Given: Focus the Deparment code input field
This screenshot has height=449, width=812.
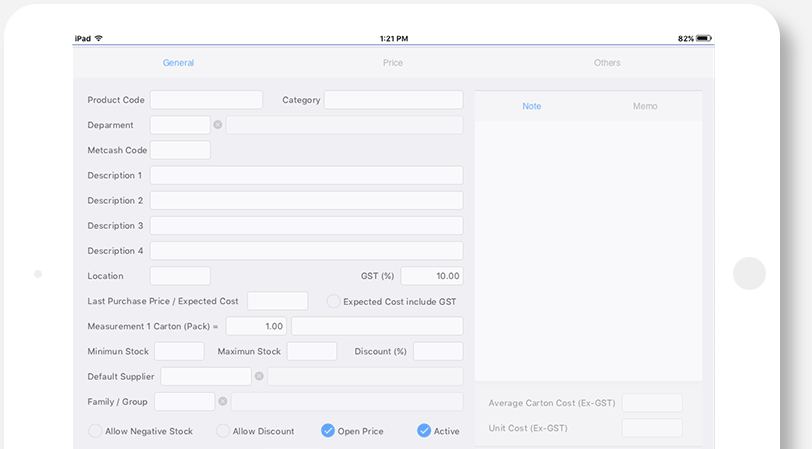Looking at the screenshot, I should coord(180,125).
